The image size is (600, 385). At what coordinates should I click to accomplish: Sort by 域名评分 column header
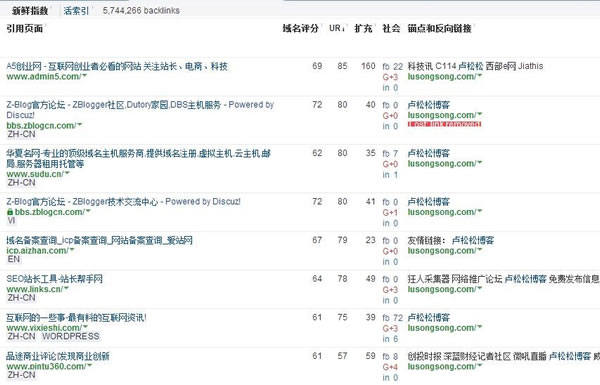(300, 28)
